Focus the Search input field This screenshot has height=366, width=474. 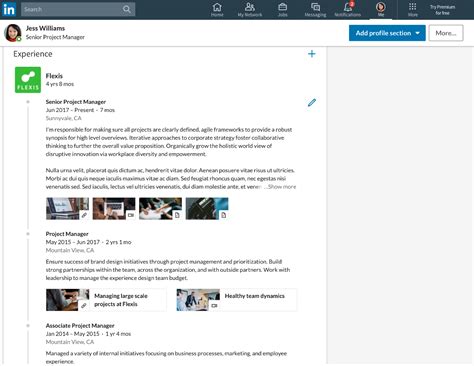[78, 9]
